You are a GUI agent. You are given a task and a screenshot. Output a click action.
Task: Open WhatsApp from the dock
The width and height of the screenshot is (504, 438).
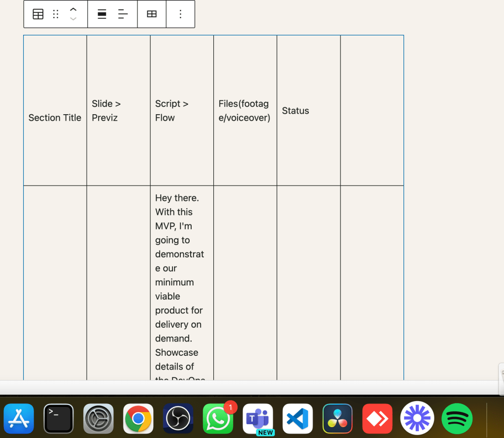(x=218, y=418)
